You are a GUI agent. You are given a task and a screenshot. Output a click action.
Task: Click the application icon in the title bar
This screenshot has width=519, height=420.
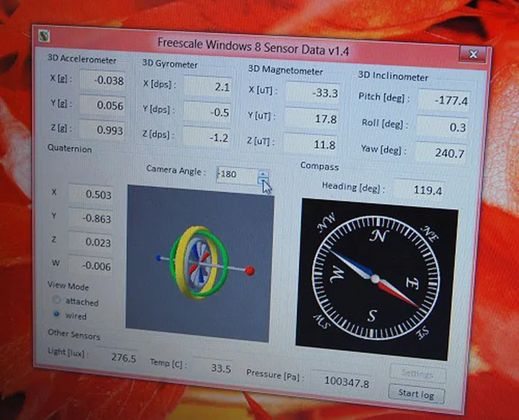[x=44, y=35]
